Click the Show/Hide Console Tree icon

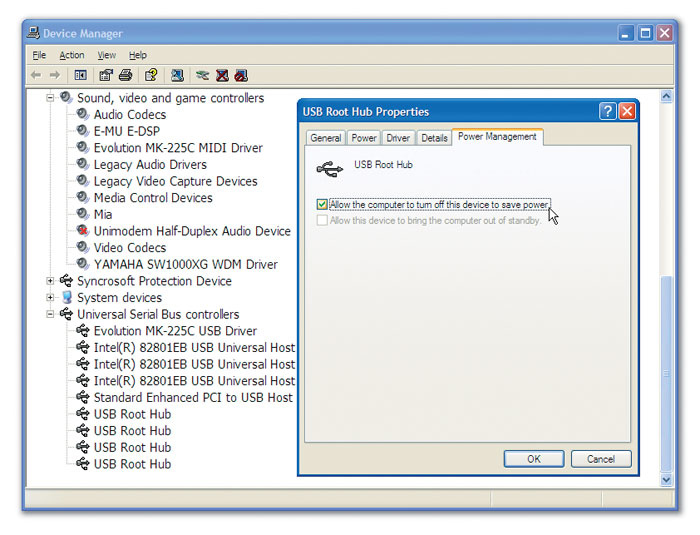pyautogui.click(x=81, y=75)
